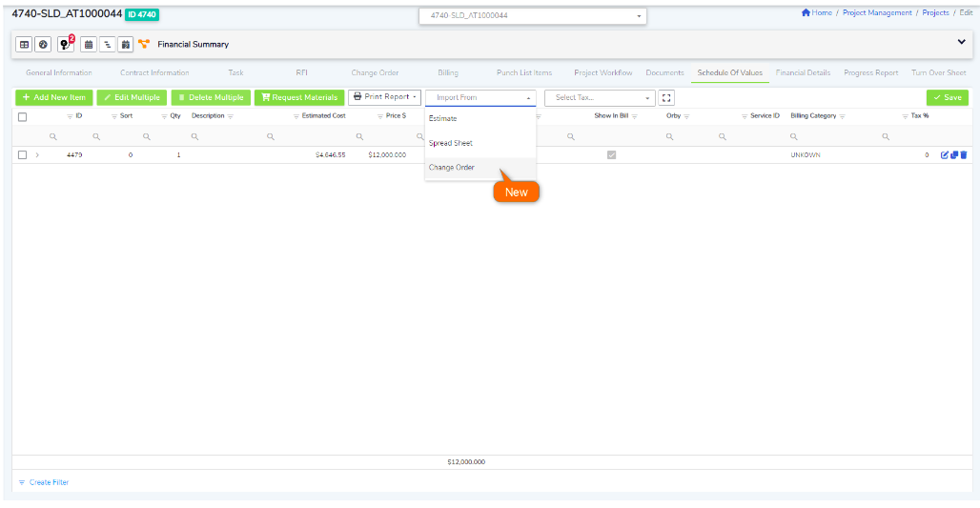Screen dimensions: 980x508
Task: Switch to the Task tab
Action: tap(235, 72)
